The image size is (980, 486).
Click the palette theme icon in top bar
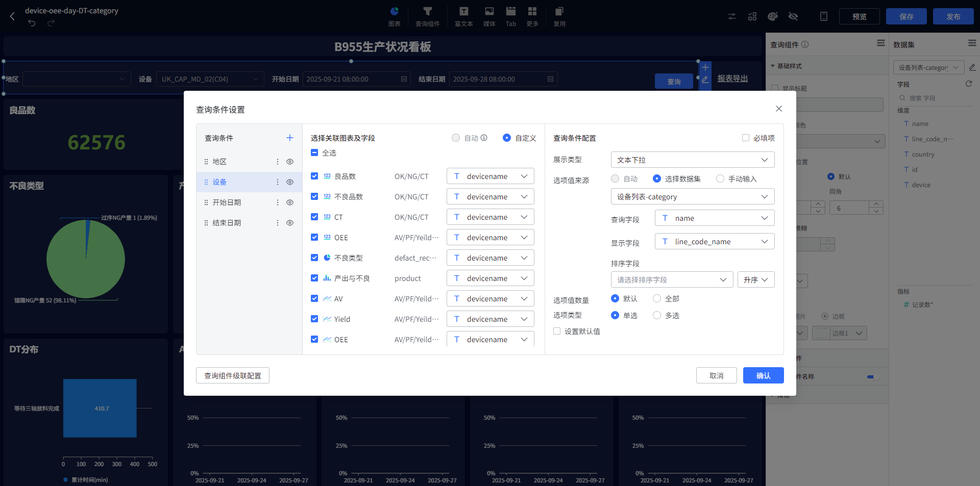773,16
